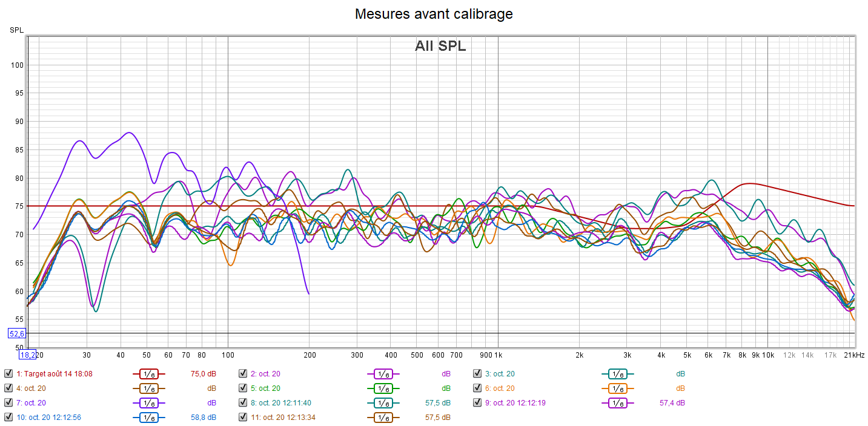Click the green 1/6 smoothing icon for trace 5
The image size is (868, 426).
pyautogui.click(x=383, y=388)
